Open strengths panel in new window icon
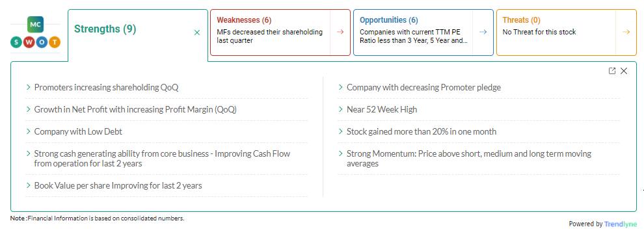Viewport: 644px width, 236px height. pyautogui.click(x=612, y=71)
